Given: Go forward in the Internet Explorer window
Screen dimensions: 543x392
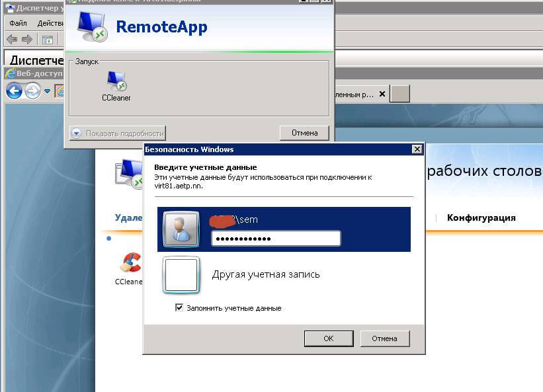Looking at the screenshot, I should [x=33, y=91].
